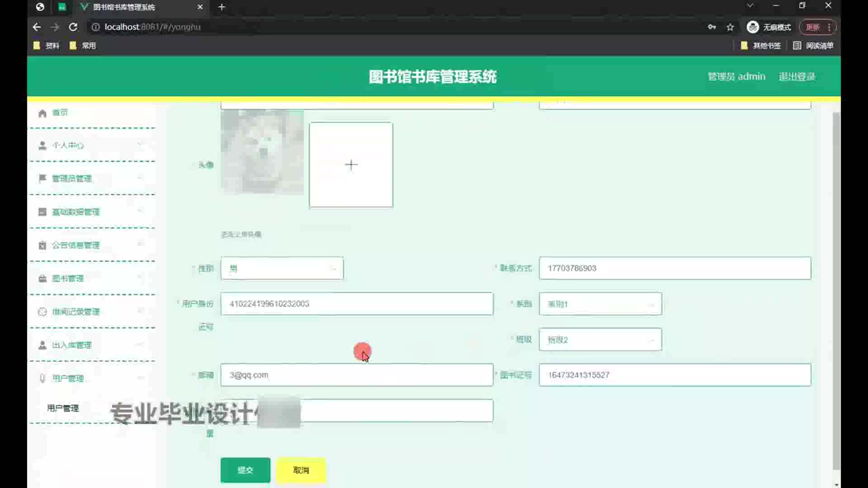Open the 系别 dropdown
This screenshot has width=868, height=488.
tap(600, 304)
